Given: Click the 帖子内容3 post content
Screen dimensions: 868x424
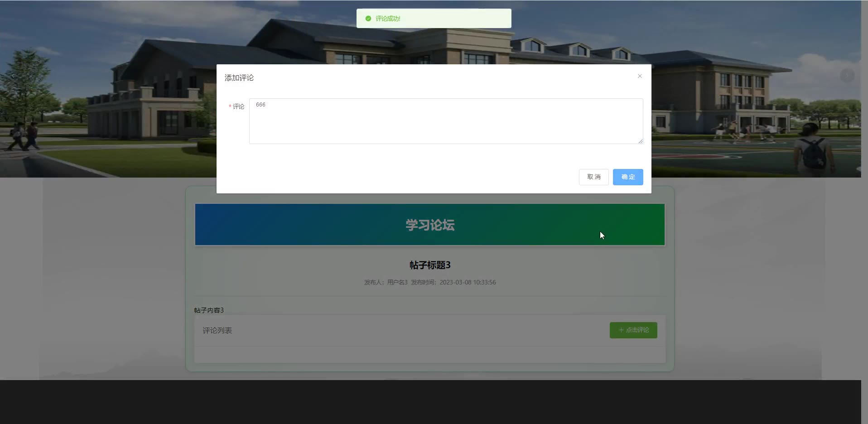Looking at the screenshot, I should coord(209,310).
